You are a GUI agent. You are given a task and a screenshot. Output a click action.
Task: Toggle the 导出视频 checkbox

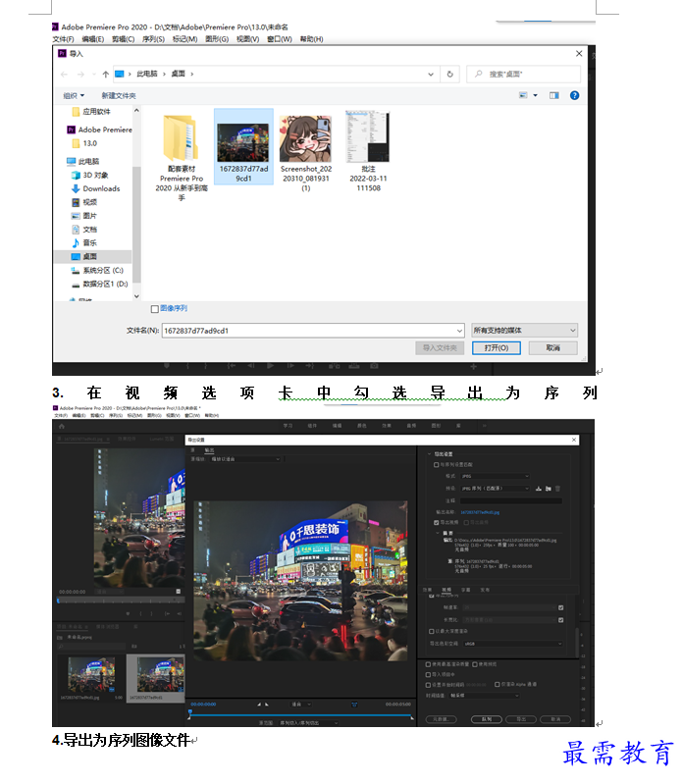(437, 522)
